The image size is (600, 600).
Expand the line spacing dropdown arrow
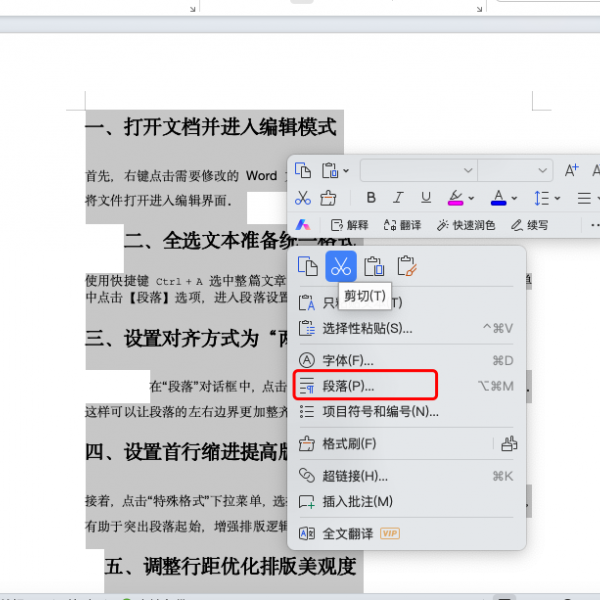[x=557, y=198]
